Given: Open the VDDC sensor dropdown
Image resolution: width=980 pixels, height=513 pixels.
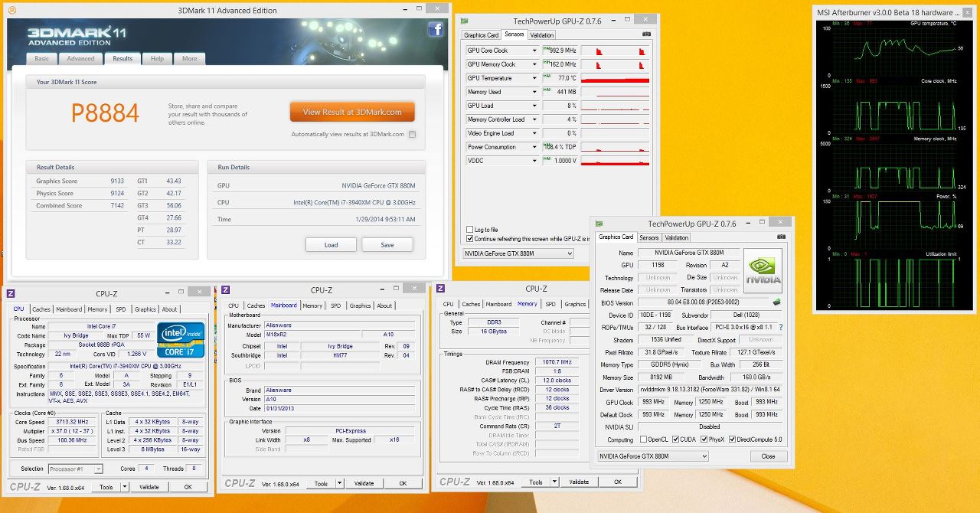Looking at the screenshot, I should click(x=534, y=161).
